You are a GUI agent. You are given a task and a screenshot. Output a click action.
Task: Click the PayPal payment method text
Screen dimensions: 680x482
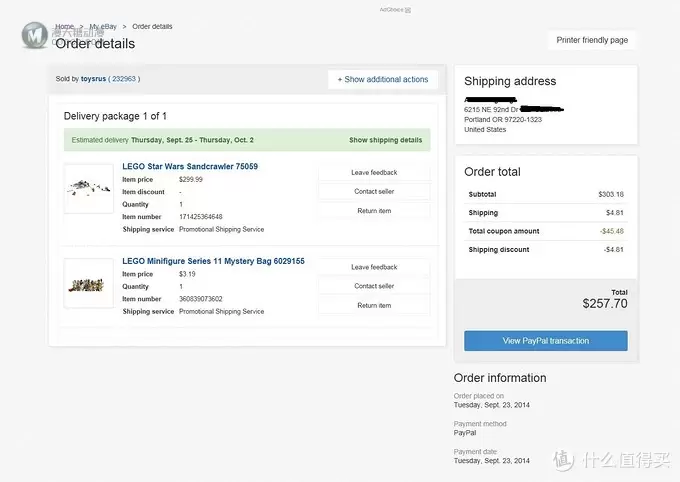465,433
